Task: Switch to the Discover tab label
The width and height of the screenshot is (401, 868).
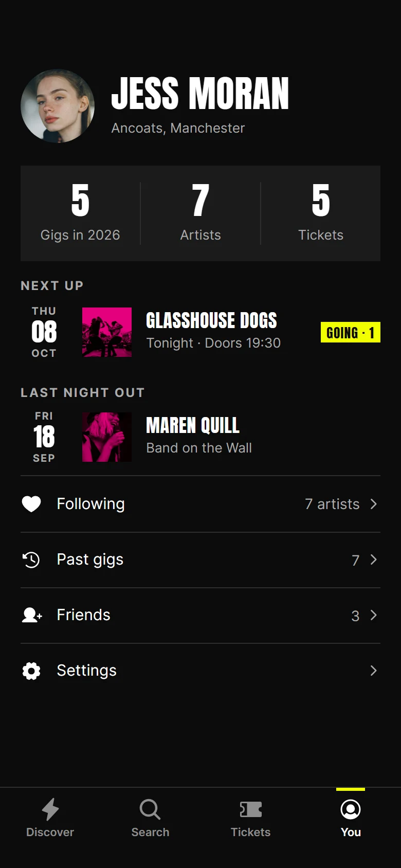Action: click(x=50, y=832)
